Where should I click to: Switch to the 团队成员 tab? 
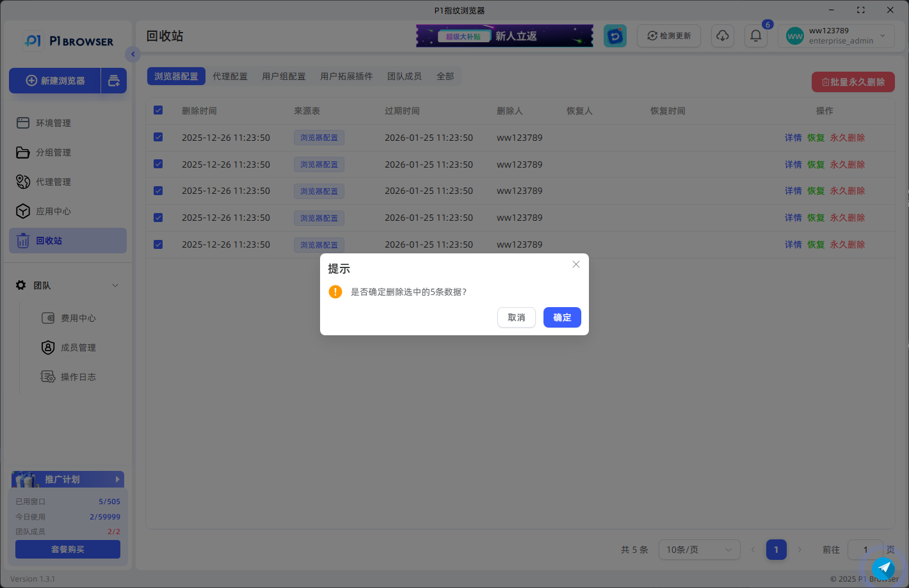404,76
